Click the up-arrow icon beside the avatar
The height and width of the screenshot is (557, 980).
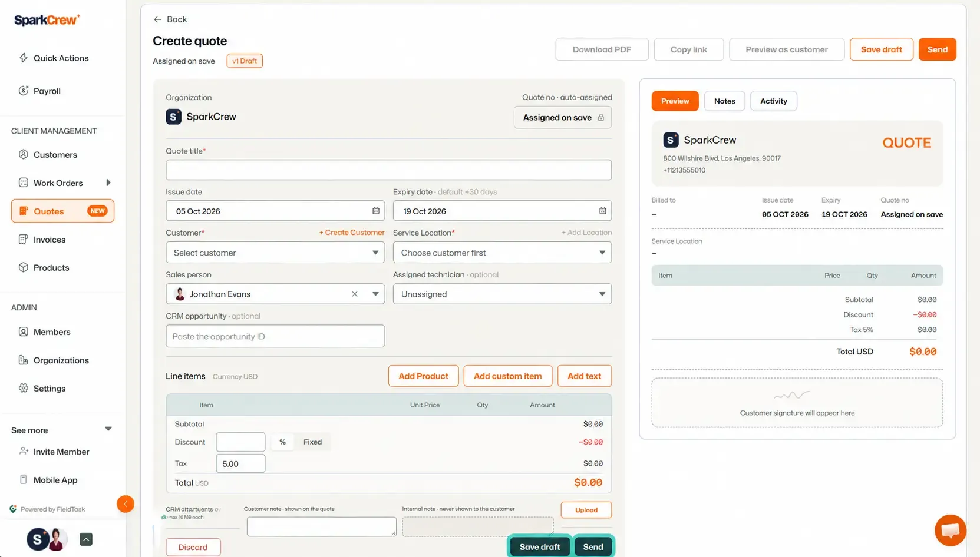pos(86,539)
